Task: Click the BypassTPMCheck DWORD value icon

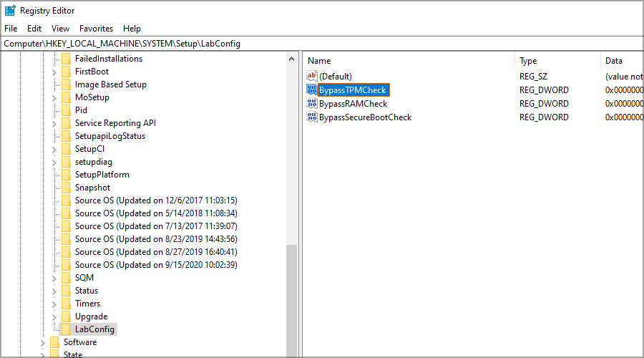Action: [x=311, y=90]
